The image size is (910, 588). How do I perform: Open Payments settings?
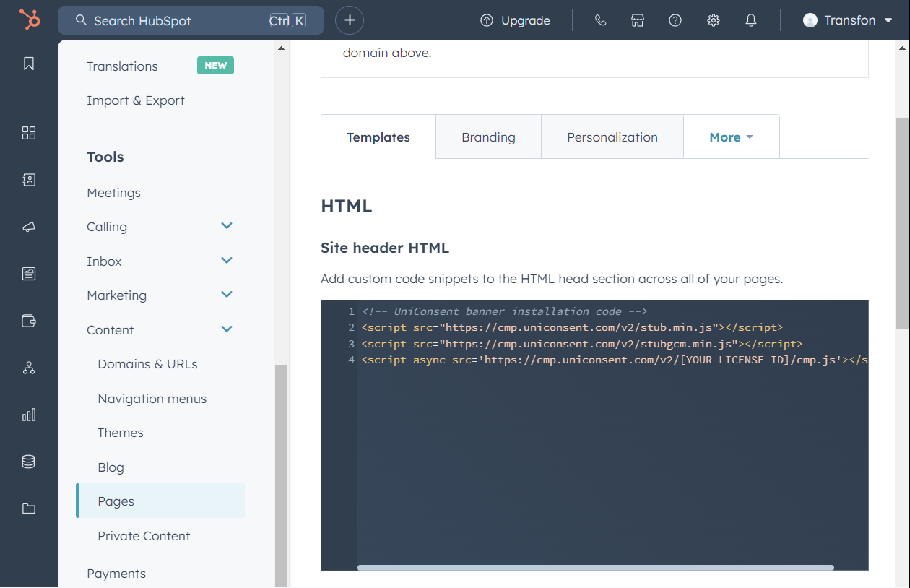click(x=116, y=574)
